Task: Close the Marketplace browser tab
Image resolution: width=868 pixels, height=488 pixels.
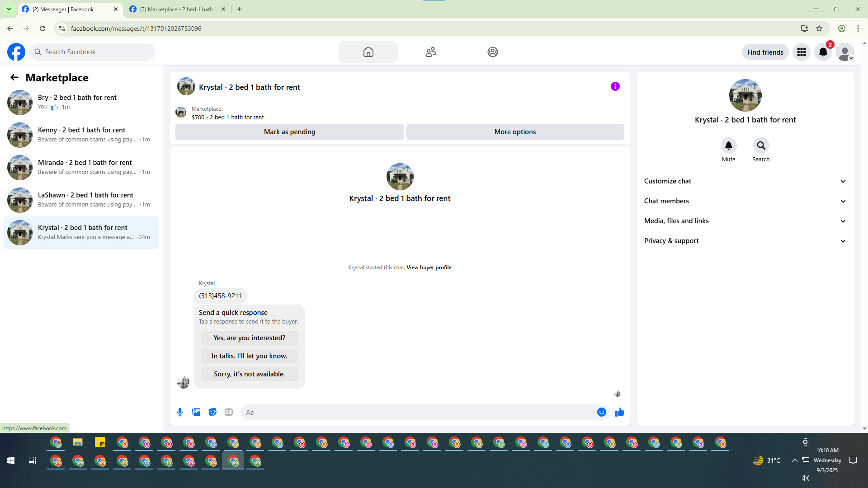Action: 223,9
